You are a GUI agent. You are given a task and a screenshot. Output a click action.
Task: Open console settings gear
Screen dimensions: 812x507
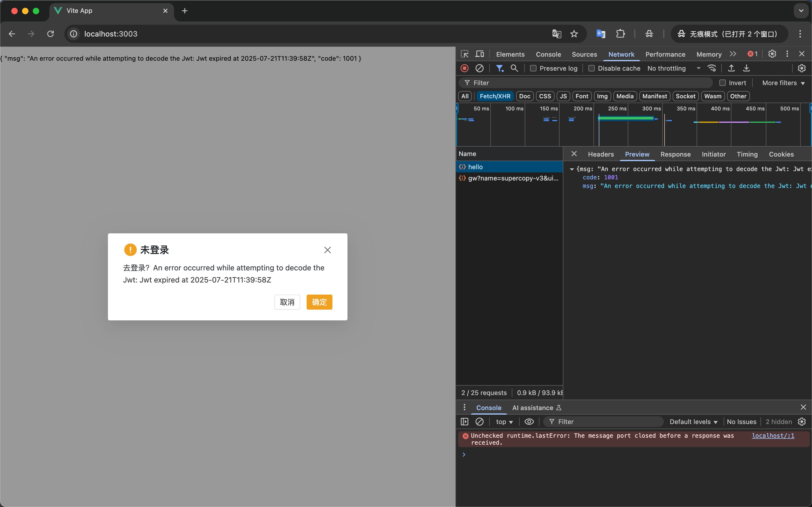(802, 422)
